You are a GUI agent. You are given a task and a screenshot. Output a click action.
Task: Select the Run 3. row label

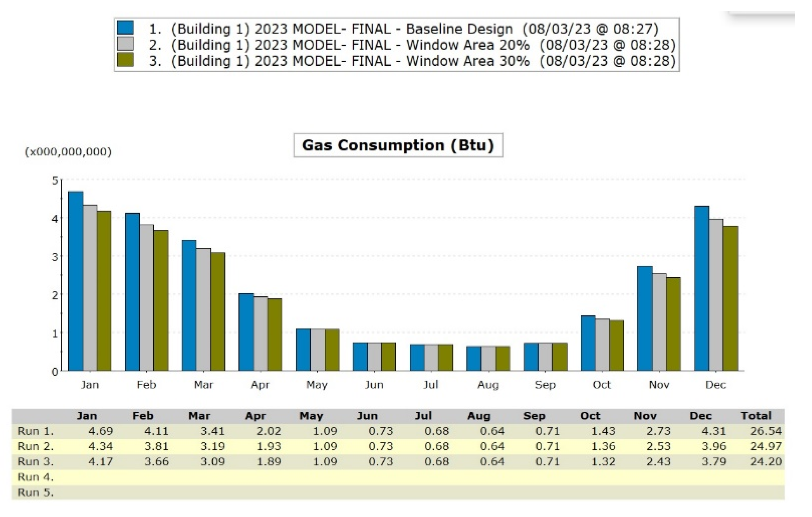35,461
